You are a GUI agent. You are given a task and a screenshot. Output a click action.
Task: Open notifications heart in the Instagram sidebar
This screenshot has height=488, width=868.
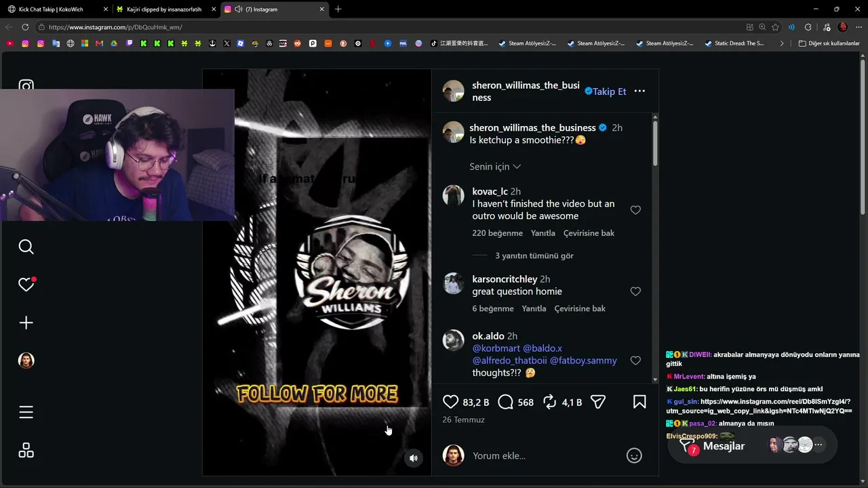pos(26,285)
